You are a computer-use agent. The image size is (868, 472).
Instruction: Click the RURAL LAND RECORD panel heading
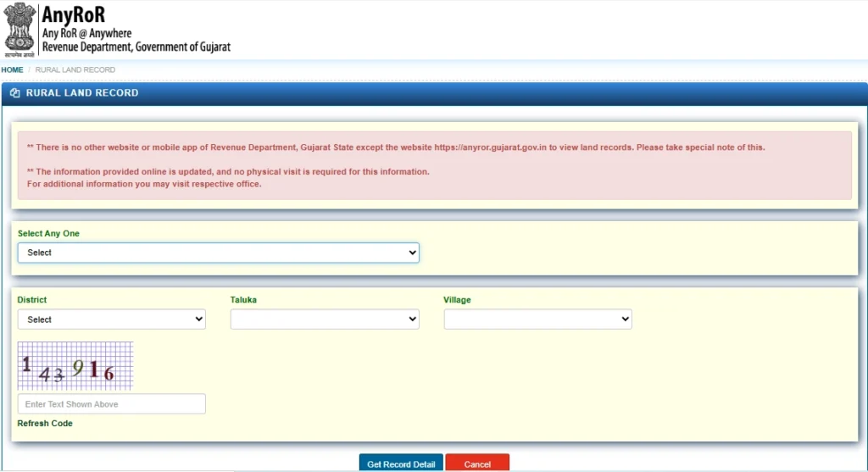pyautogui.click(x=82, y=93)
